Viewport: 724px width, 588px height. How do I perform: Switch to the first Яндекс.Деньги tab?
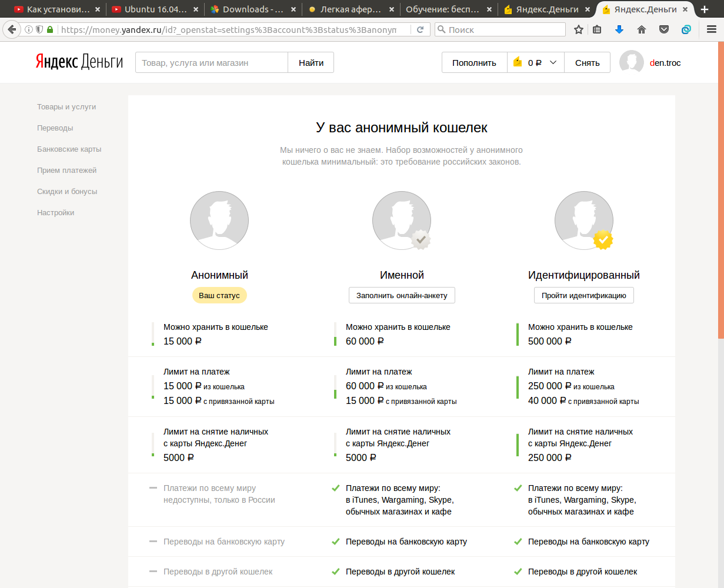click(x=547, y=9)
